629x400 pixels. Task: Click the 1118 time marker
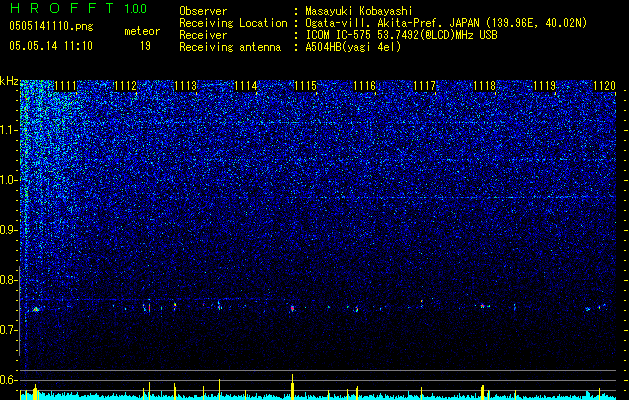485,86
